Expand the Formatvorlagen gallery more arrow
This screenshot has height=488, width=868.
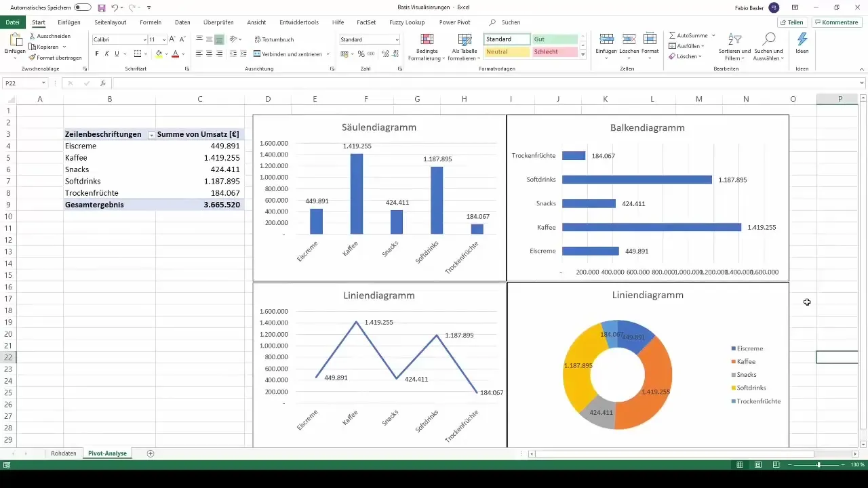(583, 56)
